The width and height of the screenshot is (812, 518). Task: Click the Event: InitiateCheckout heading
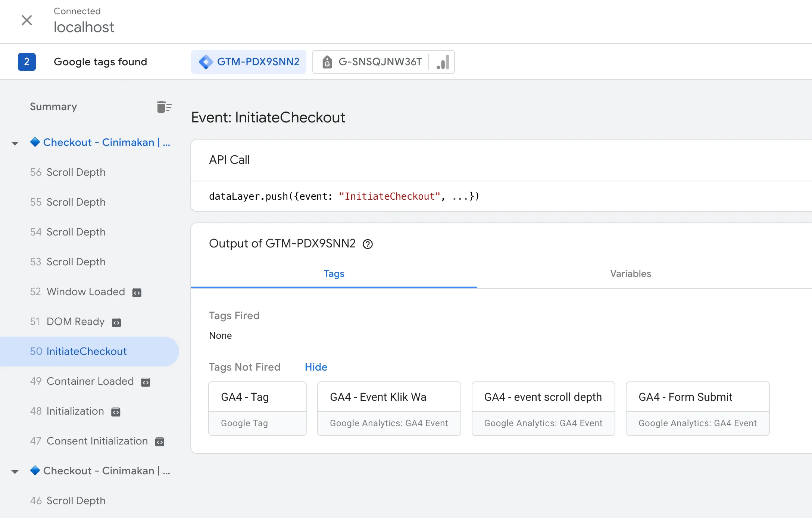coord(268,118)
